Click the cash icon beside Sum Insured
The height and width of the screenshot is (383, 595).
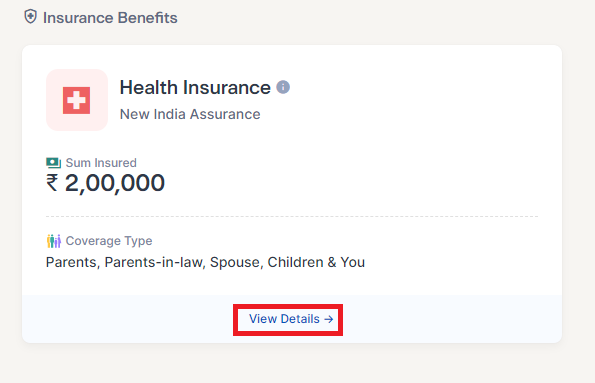click(54, 163)
